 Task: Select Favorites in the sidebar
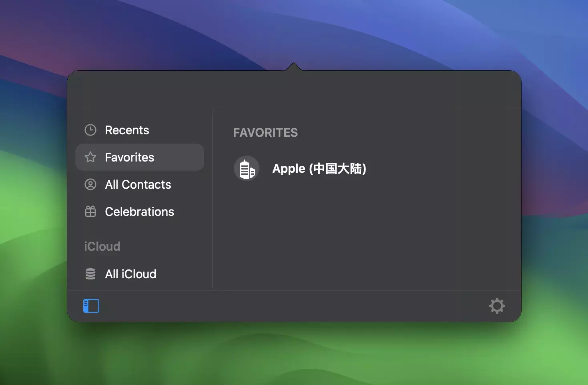(x=140, y=157)
